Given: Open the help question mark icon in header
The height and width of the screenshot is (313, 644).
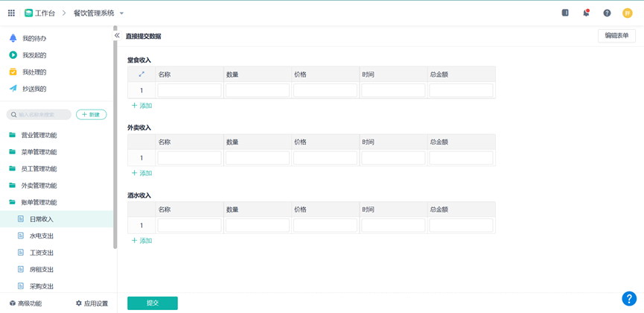Looking at the screenshot, I should pyautogui.click(x=607, y=13).
